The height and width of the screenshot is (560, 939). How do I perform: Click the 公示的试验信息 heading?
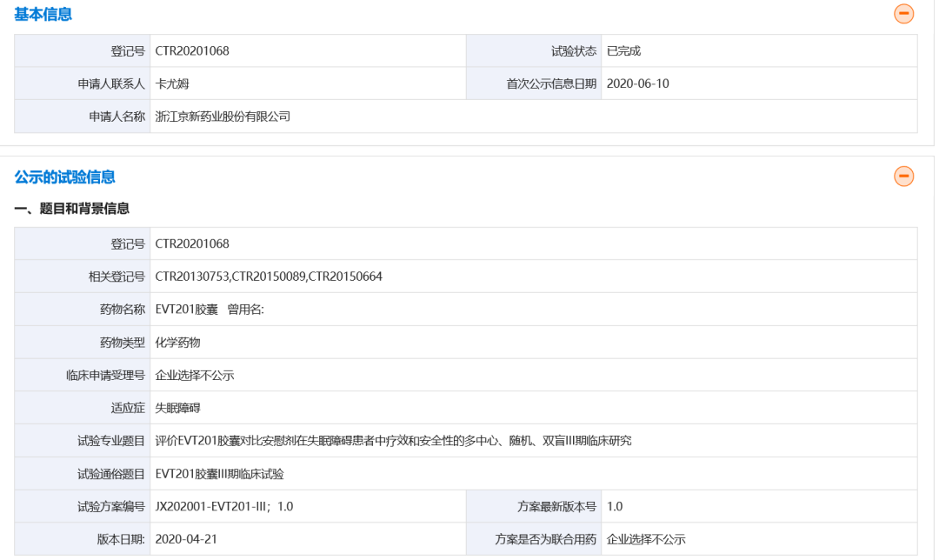64,177
